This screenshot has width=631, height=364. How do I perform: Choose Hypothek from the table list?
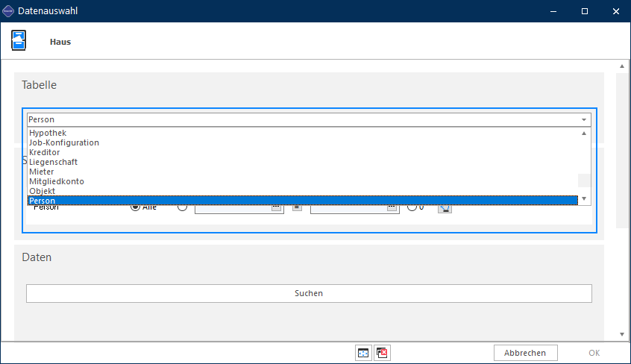coord(303,133)
